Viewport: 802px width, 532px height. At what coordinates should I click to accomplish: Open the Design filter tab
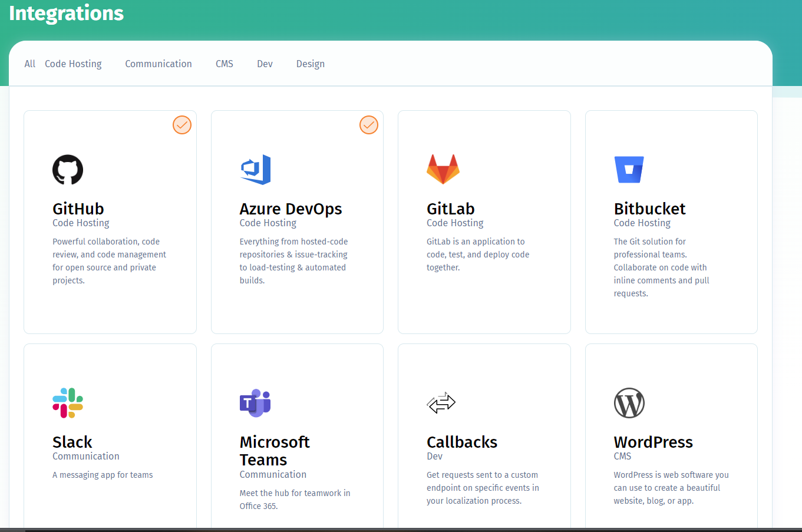(311, 64)
